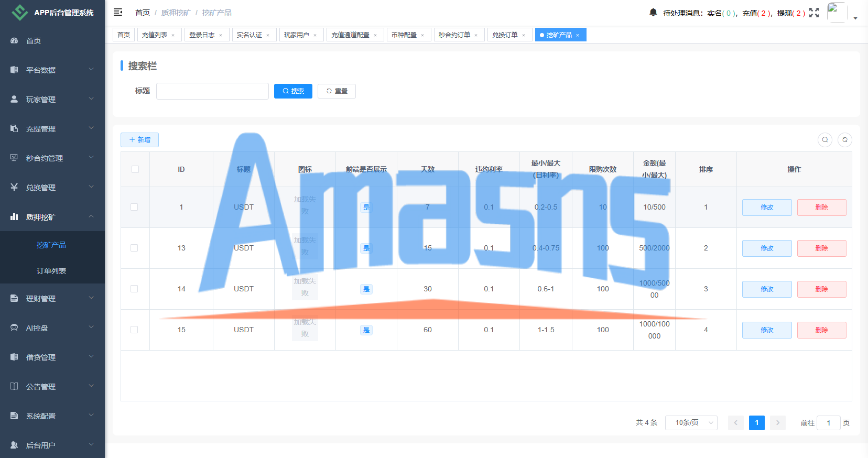Image resolution: width=868 pixels, height=458 pixels.
Task: Click the 重置 reset button
Action: 337,91
